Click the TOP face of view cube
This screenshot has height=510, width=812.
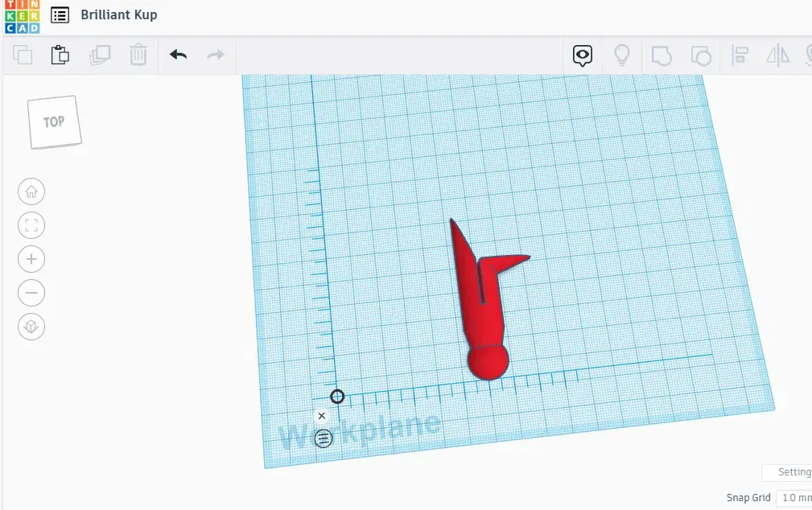[55, 121]
